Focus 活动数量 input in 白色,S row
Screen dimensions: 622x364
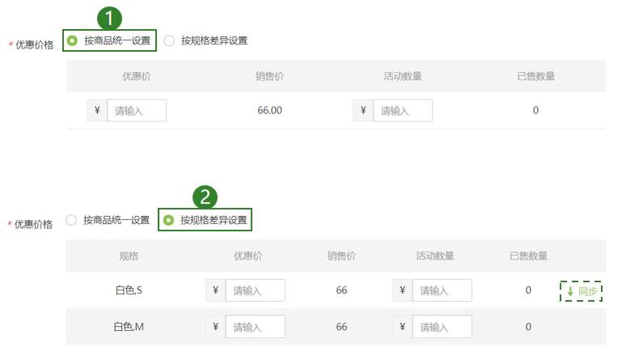click(x=442, y=290)
